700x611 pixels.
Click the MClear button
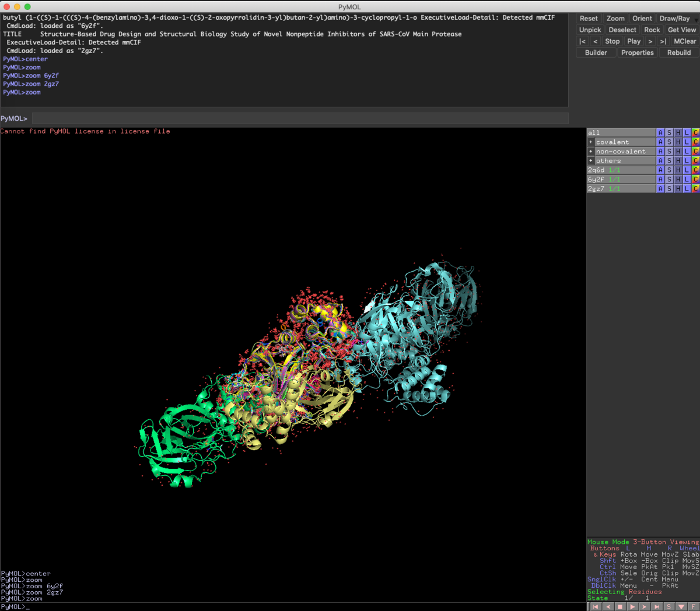coord(684,41)
